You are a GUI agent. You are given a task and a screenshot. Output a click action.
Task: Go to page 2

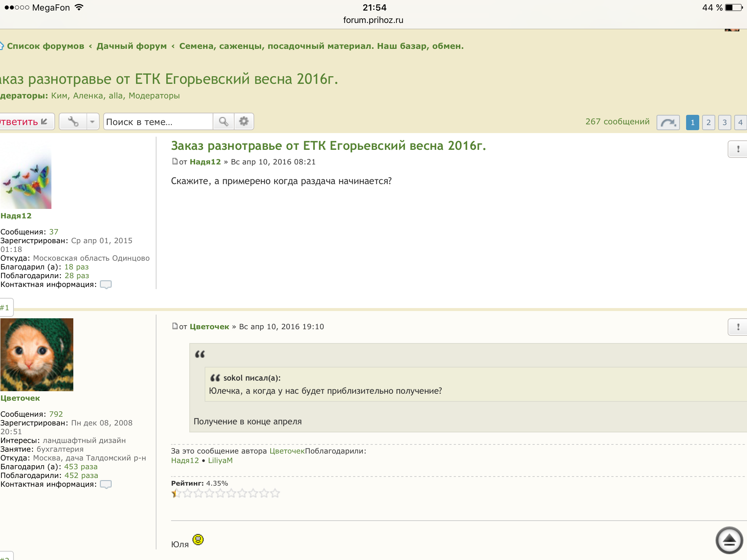[x=709, y=122]
